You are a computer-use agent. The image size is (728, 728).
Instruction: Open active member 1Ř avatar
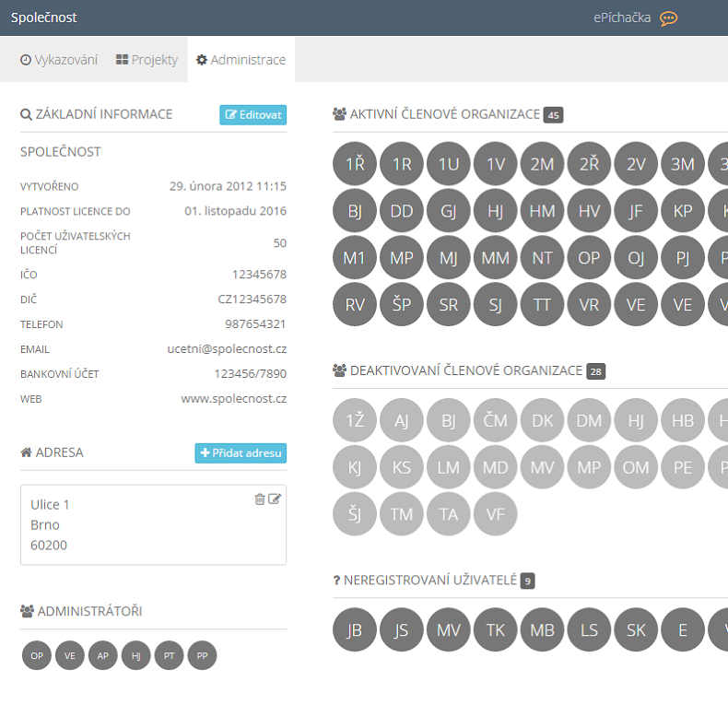pyautogui.click(x=355, y=164)
